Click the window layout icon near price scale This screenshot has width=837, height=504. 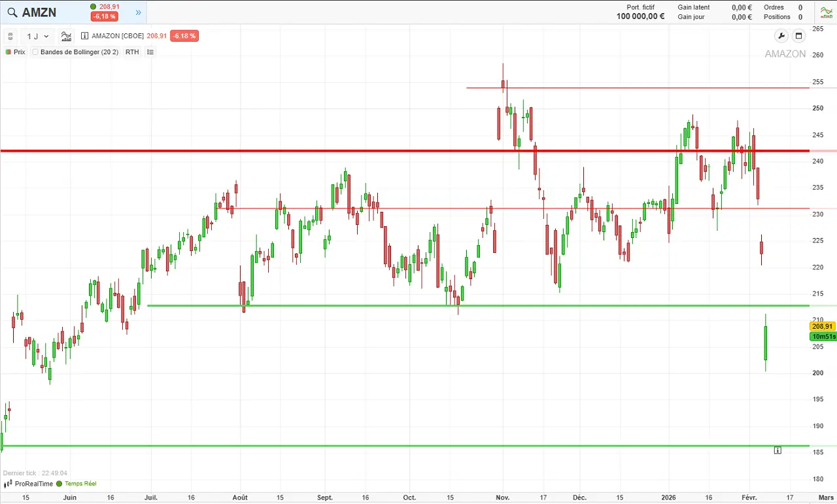(799, 36)
